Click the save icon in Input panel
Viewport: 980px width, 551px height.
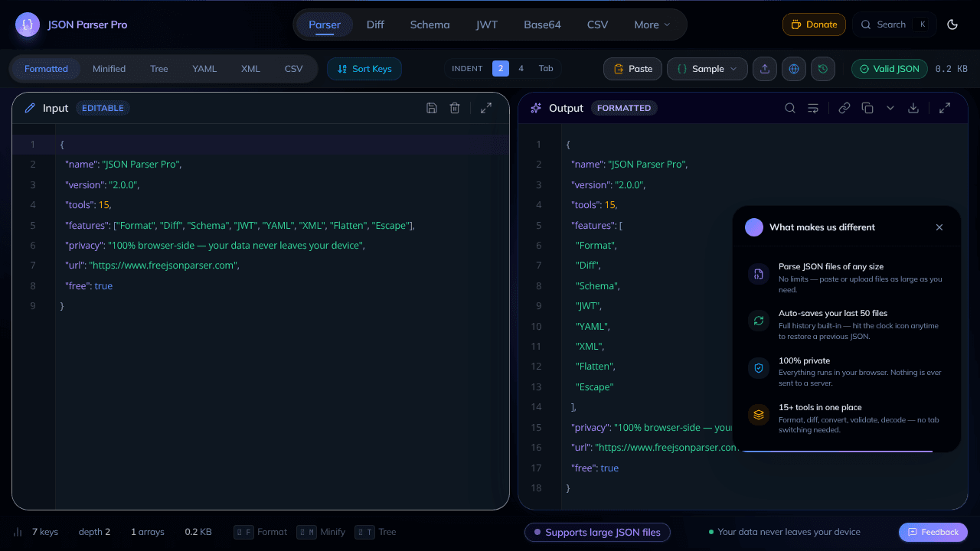tap(432, 108)
